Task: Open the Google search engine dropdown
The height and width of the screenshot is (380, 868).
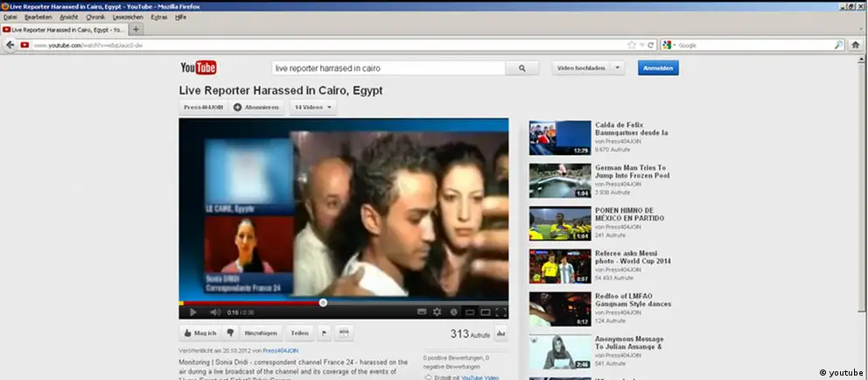Action: coord(669,45)
